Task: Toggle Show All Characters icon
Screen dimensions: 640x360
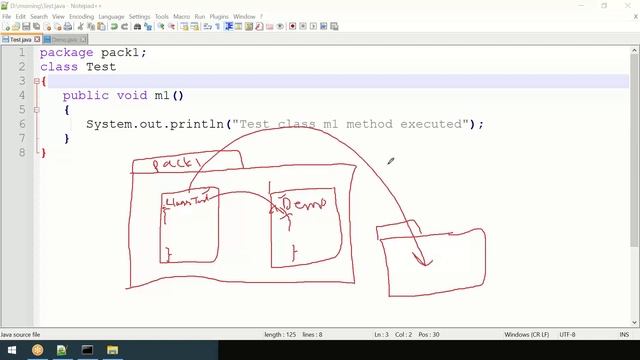Action: click(x=217, y=27)
